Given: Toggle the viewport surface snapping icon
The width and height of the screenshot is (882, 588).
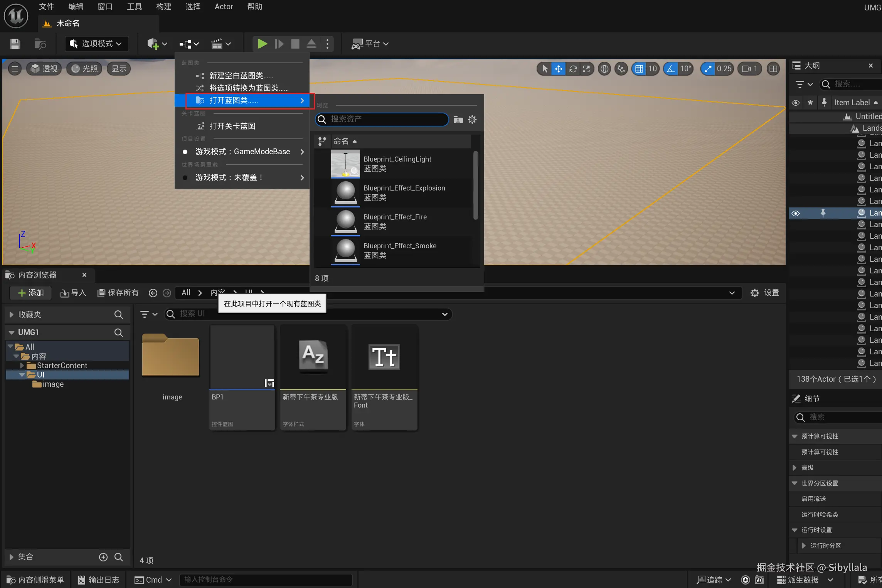Looking at the screenshot, I should [621, 69].
